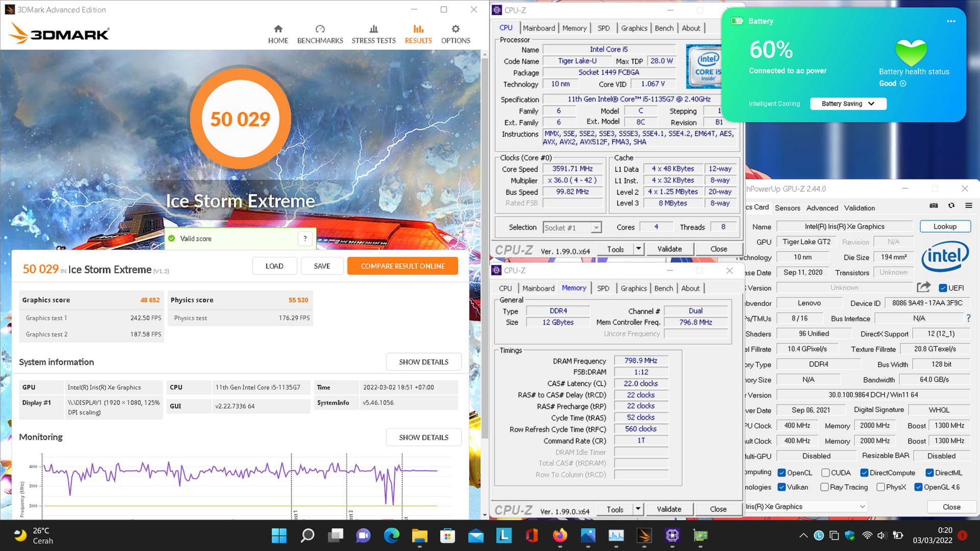Open the GPU-Z hamburger menu

click(968, 206)
